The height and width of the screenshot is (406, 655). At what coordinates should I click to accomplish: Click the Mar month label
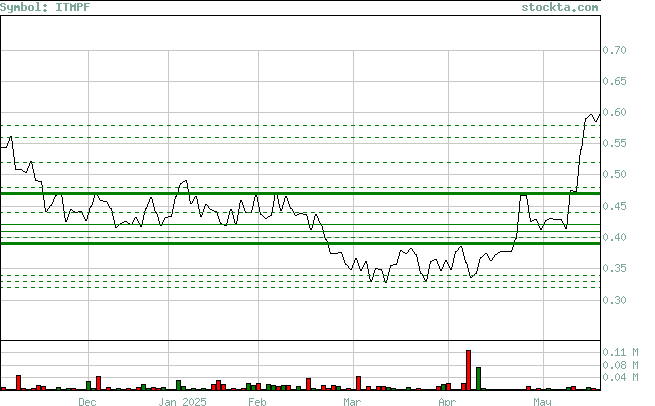[x=352, y=402]
